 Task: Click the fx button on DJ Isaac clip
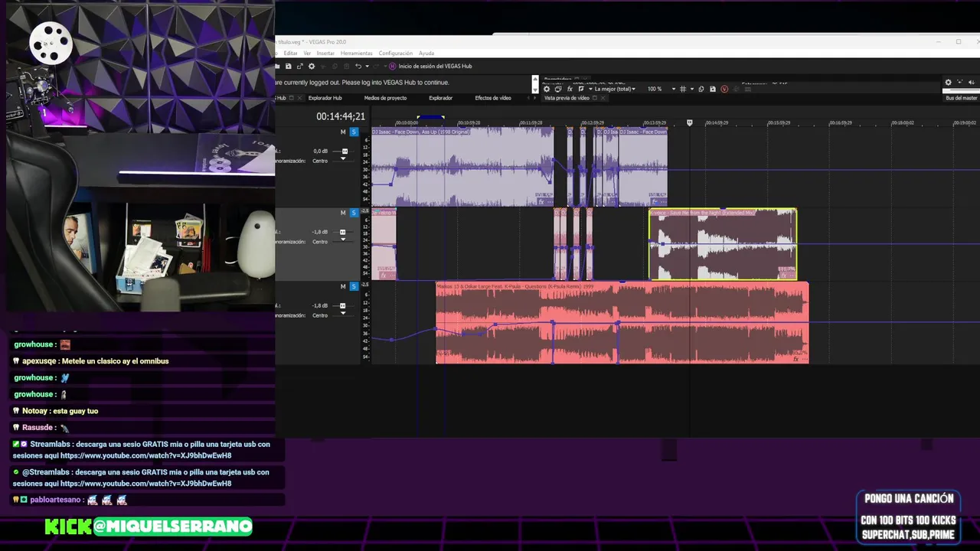[x=541, y=202]
